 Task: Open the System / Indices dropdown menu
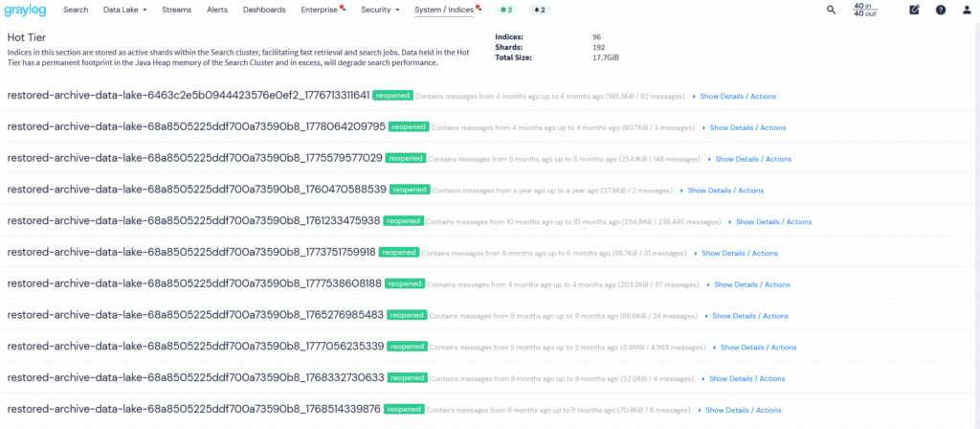point(448,10)
